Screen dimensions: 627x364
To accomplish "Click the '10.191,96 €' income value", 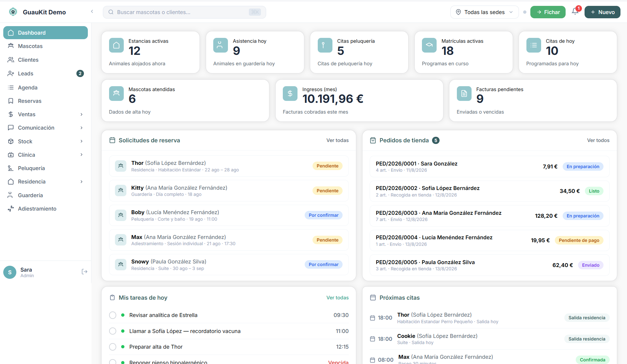I will coord(333,99).
